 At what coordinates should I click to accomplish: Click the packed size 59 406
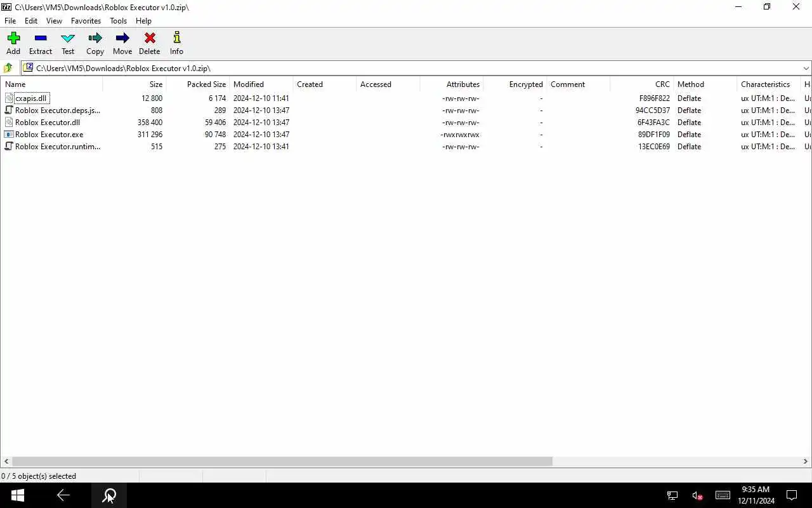click(215, 123)
